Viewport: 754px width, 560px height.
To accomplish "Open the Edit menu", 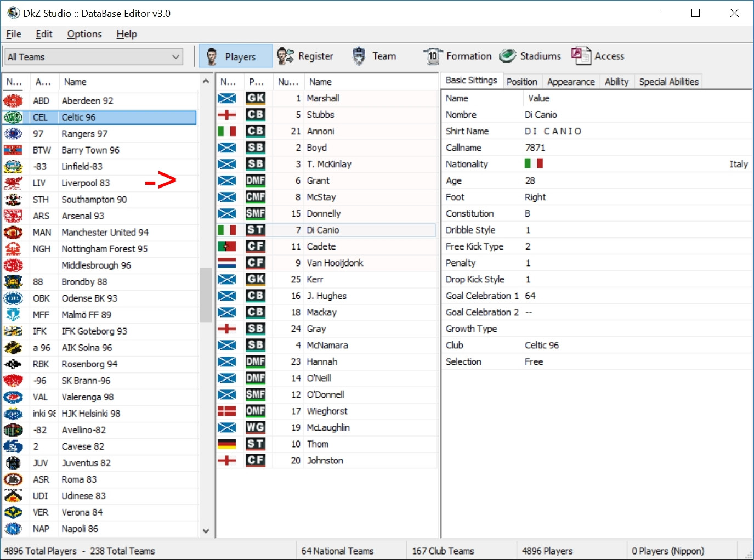I will click(44, 34).
